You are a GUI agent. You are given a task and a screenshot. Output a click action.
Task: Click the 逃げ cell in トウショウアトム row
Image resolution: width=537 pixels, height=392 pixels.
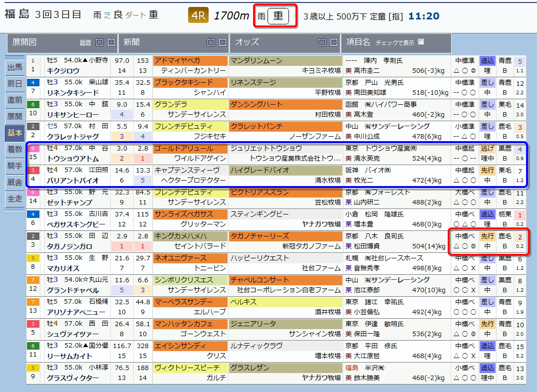[487, 148]
